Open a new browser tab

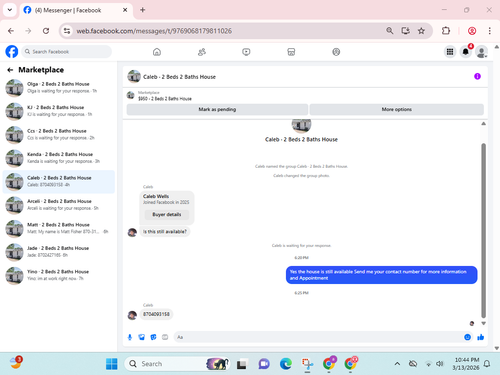click(x=143, y=10)
